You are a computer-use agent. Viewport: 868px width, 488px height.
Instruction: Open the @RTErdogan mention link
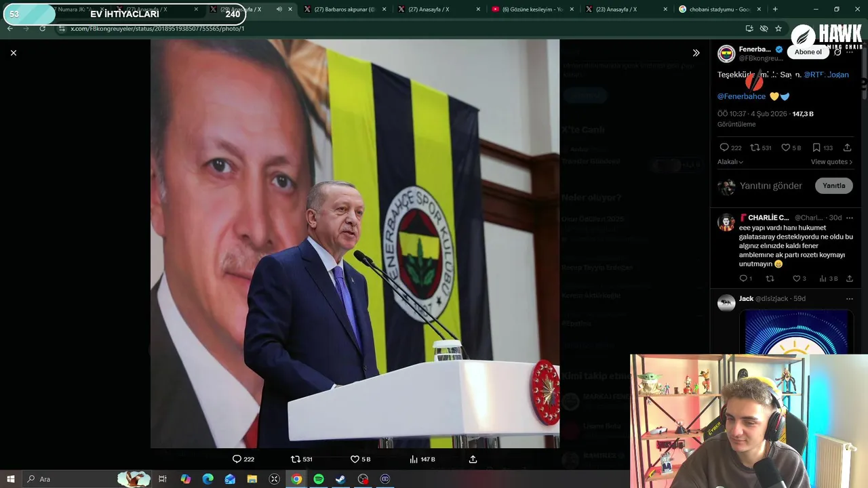coord(826,75)
